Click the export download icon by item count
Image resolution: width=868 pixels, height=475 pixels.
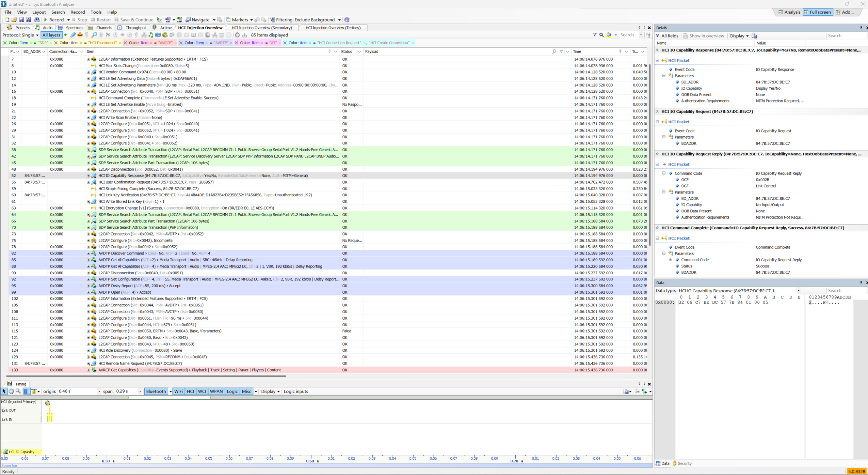click(244, 35)
